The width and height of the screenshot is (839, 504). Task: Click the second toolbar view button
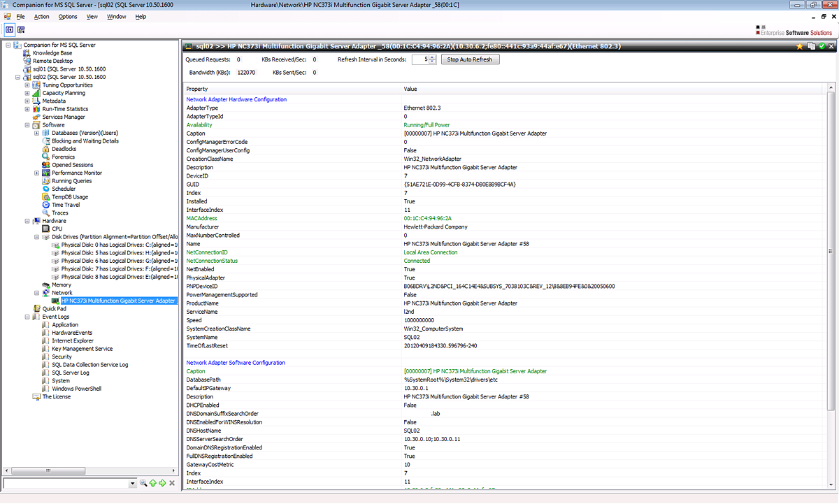(21, 29)
